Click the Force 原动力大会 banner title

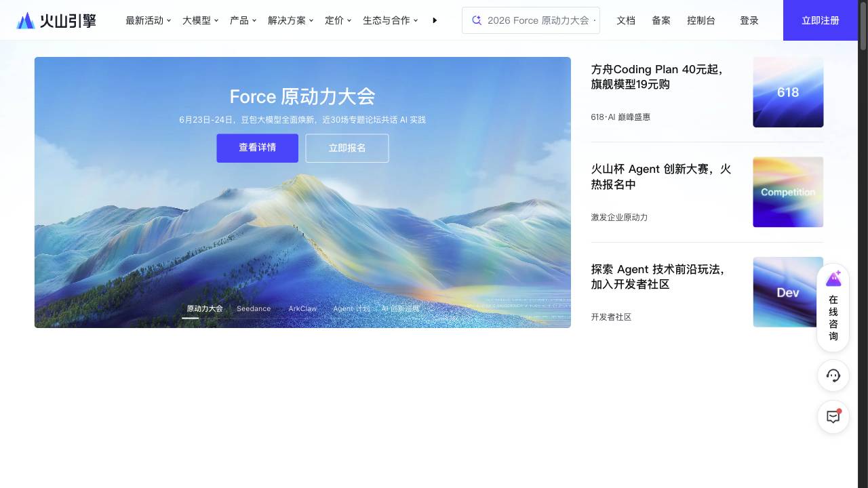302,96
